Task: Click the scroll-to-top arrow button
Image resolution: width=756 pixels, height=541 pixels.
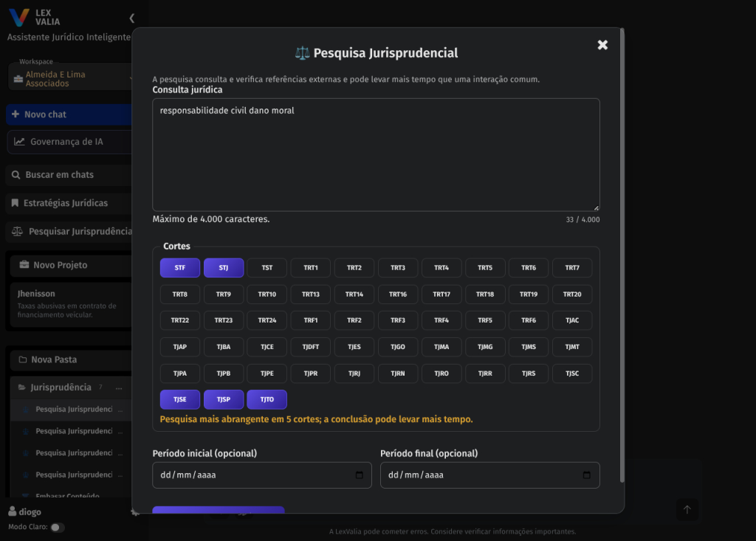Action: click(687, 510)
